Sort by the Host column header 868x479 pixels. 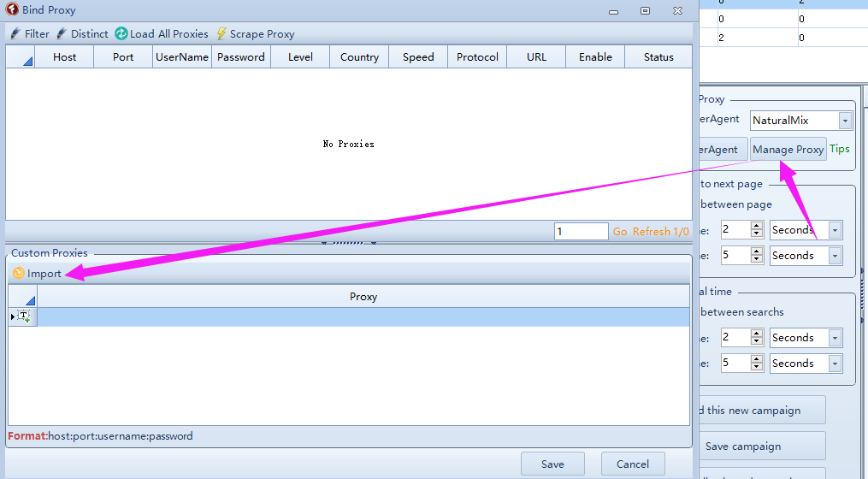click(64, 57)
